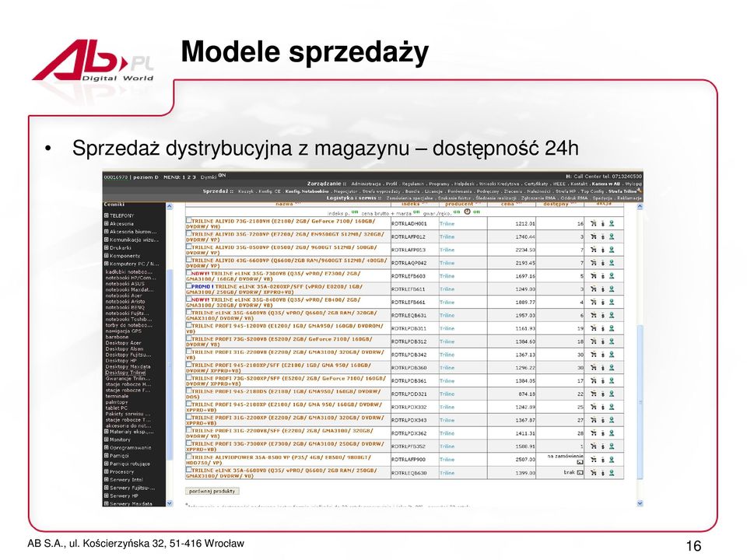The width and height of the screenshot is (747, 560).
Task: Tick checkbox for TRILINE ALIVIO 43G-6600VP
Action: point(188,260)
